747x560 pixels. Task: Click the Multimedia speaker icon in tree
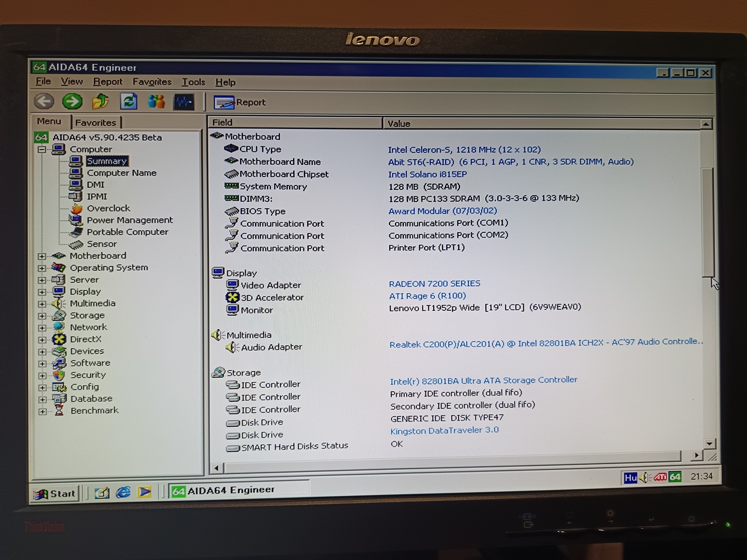(x=59, y=304)
